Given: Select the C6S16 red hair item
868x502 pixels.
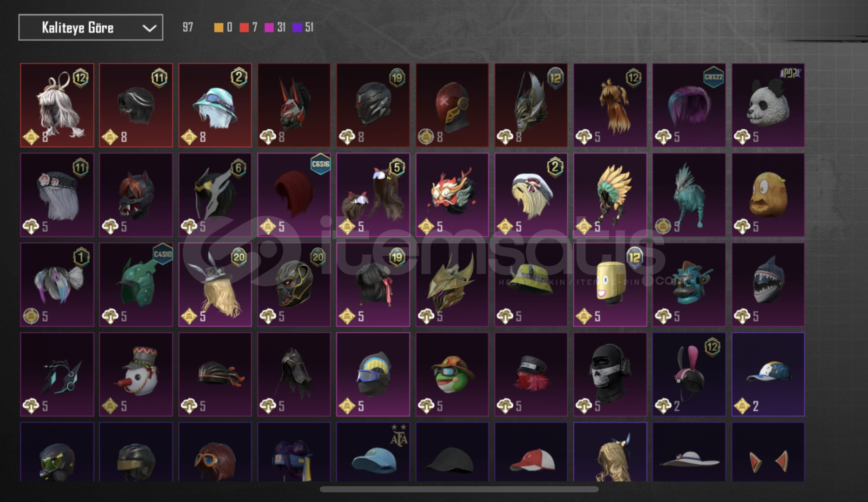Looking at the screenshot, I should pyautogui.click(x=294, y=195).
